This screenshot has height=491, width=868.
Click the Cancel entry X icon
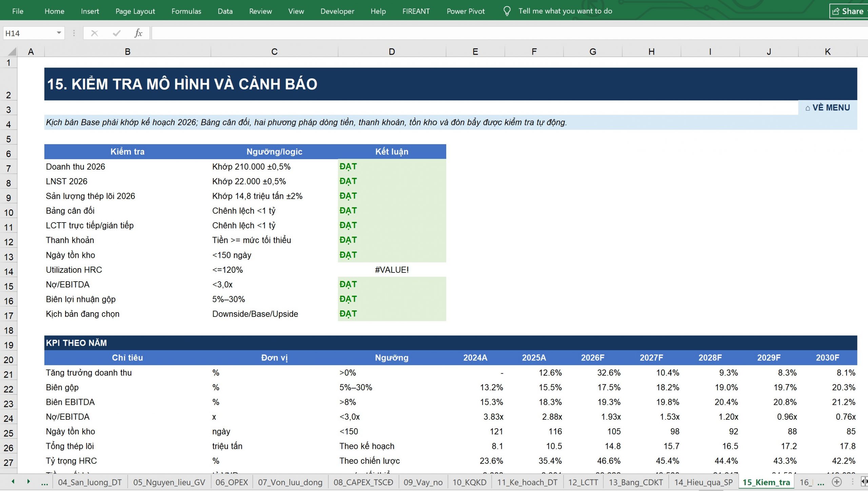click(94, 33)
